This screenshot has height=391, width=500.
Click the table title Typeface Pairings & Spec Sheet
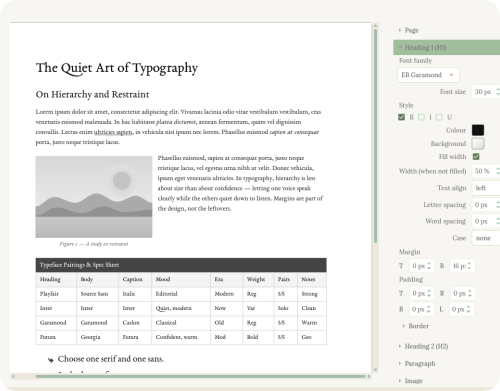[79, 265]
